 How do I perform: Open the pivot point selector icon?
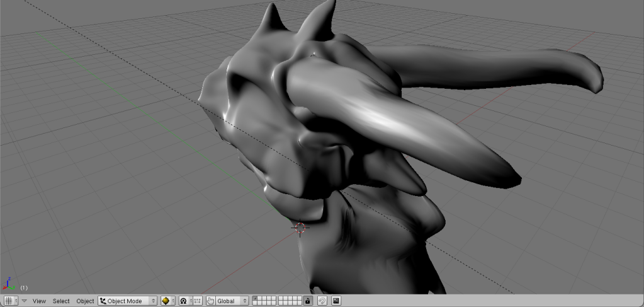tap(184, 301)
